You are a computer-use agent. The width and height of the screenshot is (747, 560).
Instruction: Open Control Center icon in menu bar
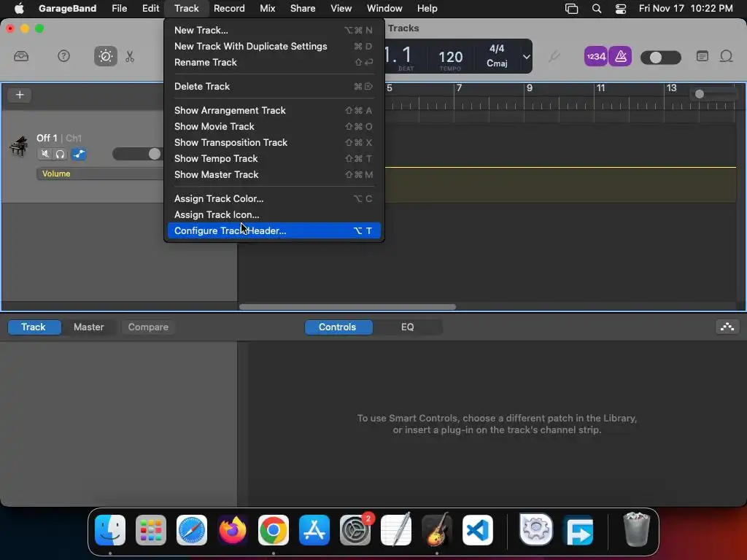click(620, 9)
